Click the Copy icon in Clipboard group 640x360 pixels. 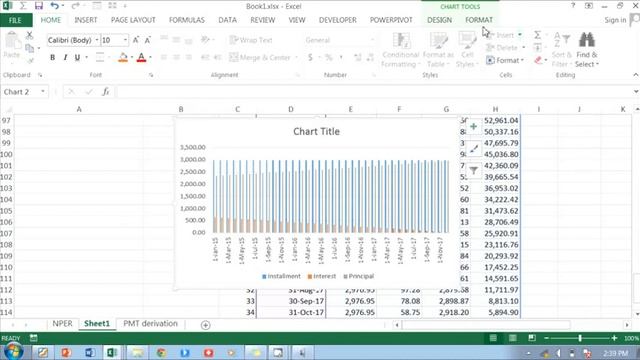click(30, 48)
